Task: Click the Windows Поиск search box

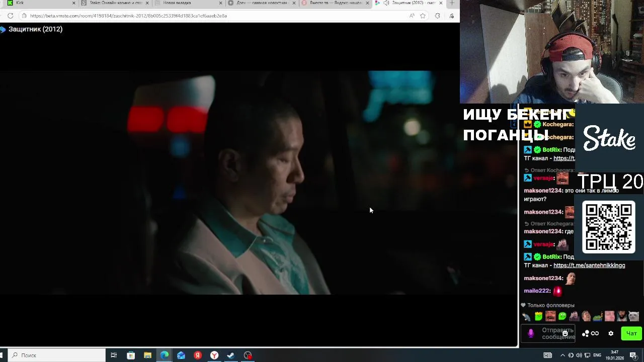Action: 56,355
